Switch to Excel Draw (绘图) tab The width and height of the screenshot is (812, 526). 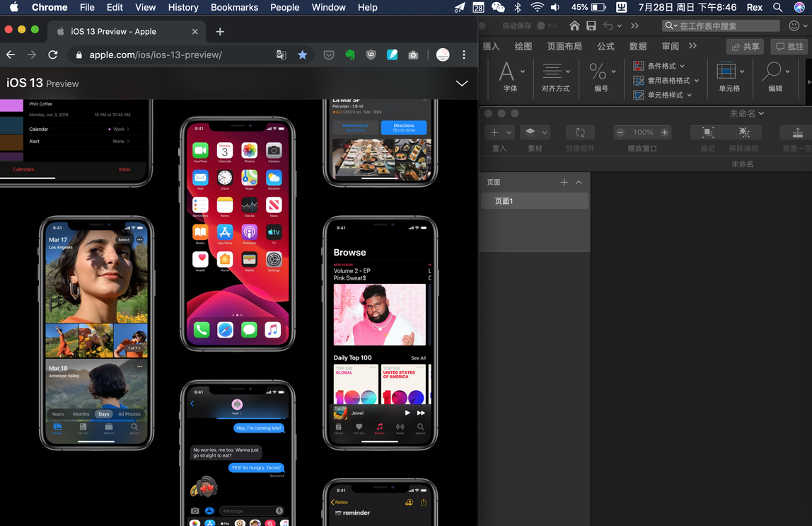(x=523, y=46)
